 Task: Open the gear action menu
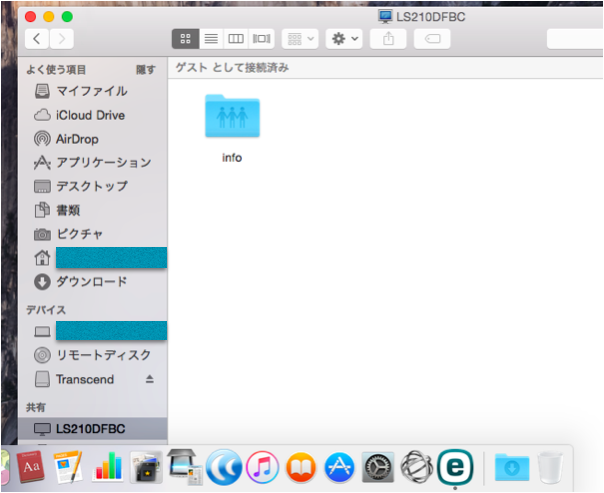[x=344, y=39]
